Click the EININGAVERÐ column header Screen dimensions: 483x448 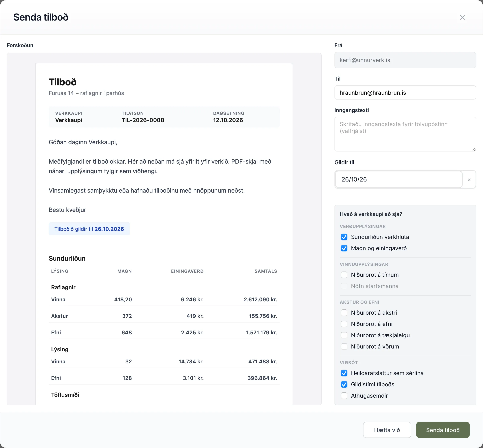(187, 271)
